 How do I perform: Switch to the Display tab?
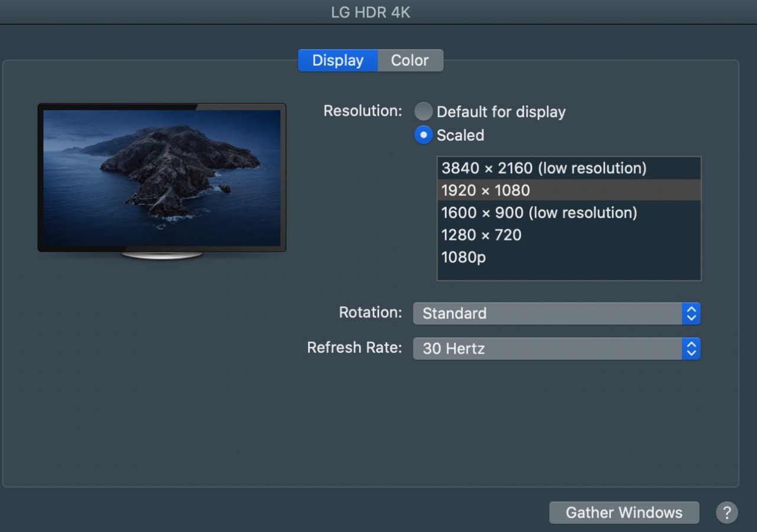(x=338, y=60)
